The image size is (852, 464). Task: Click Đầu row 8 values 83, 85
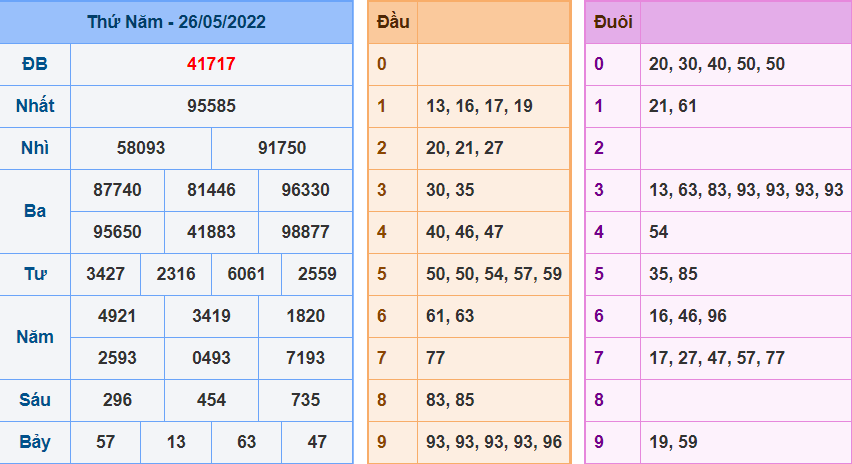click(x=450, y=400)
